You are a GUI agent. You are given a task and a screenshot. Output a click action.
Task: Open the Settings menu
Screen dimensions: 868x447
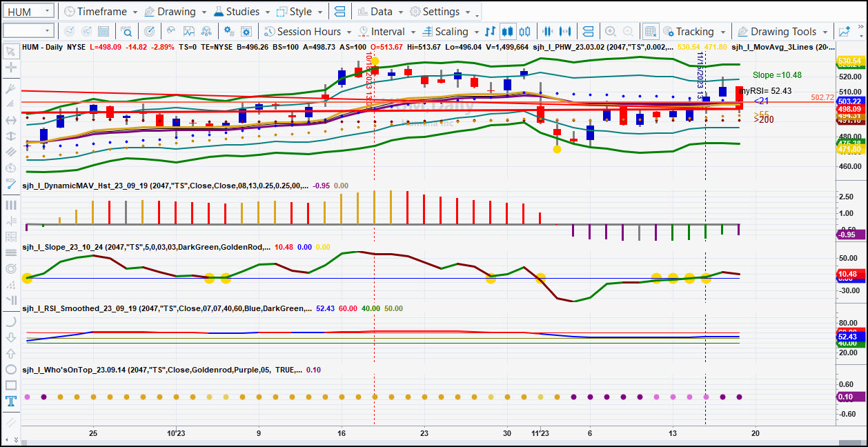(440, 12)
